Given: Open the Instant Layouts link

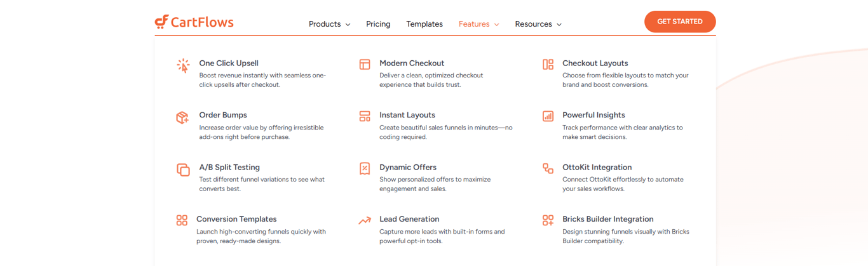Looking at the screenshot, I should click(407, 116).
